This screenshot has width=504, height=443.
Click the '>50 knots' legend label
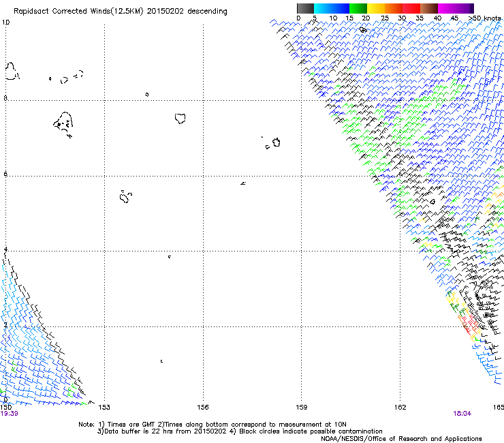click(484, 18)
